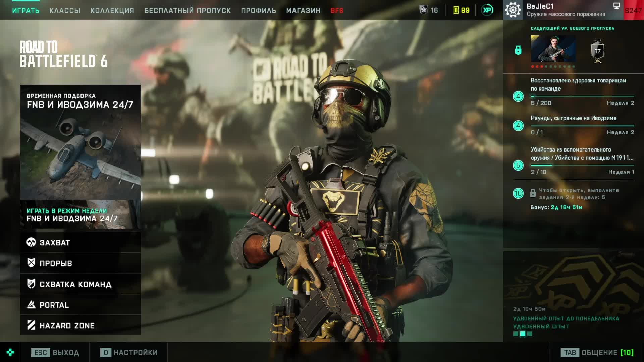Click the battle pass token counter icon
This screenshot has width=644, height=362.
point(424,10)
